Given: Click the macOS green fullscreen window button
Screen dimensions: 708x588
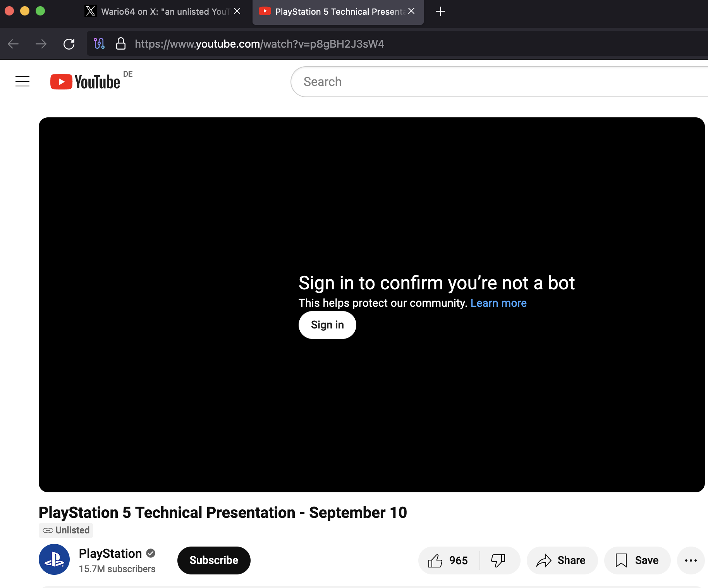Looking at the screenshot, I should click(x=40, y=11).
